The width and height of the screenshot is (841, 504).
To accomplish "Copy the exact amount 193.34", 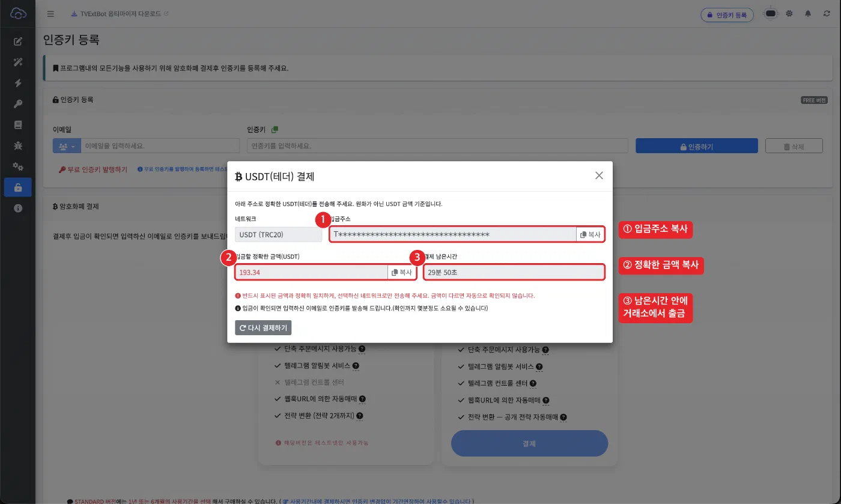I will point(402,273).
